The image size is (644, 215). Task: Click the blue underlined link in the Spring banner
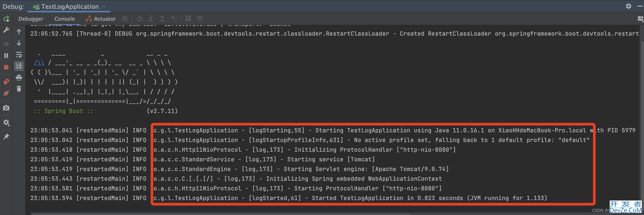[x=39, y=62]
